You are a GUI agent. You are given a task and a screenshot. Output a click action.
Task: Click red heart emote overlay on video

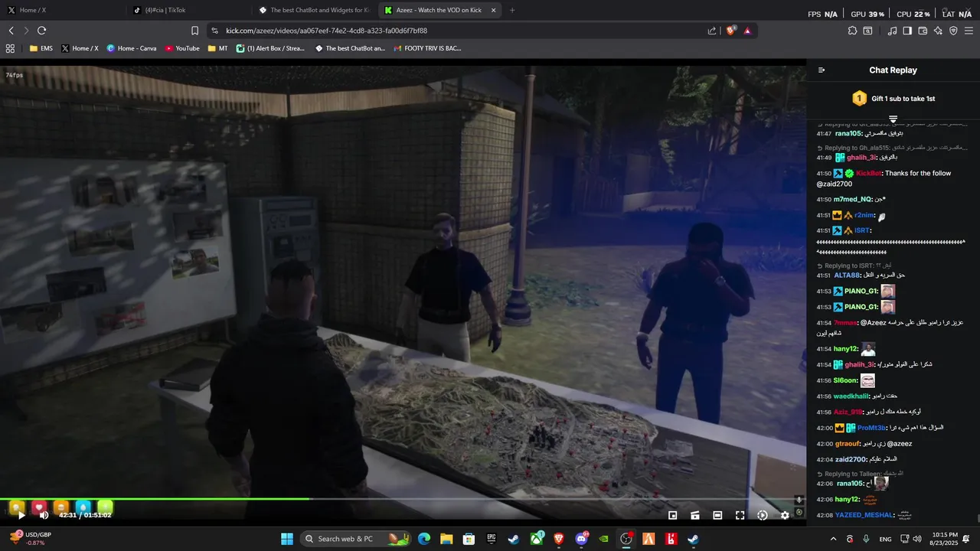tap(38, 507)
